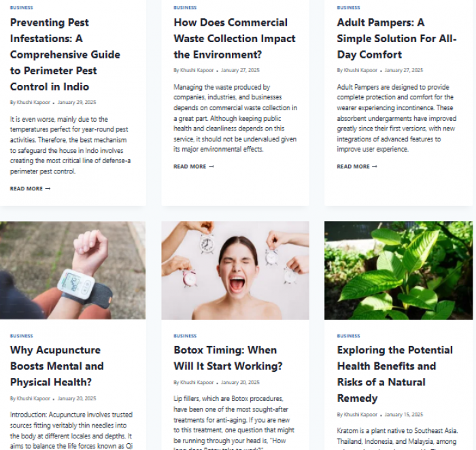Select Business category above the Acupuncture article
Screen dimensions: 476x450
pos(22,336)
